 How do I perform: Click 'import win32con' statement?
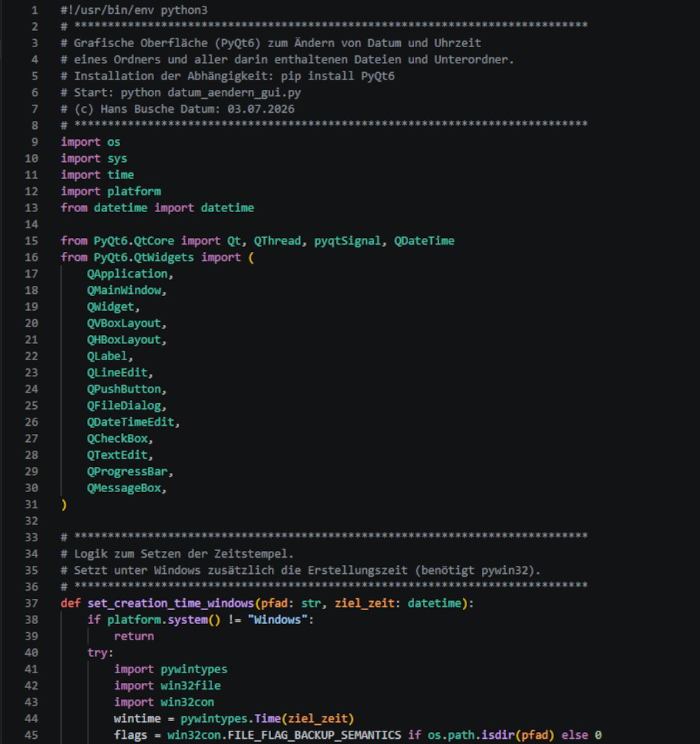pyautogui.click(x=164, y=702)
